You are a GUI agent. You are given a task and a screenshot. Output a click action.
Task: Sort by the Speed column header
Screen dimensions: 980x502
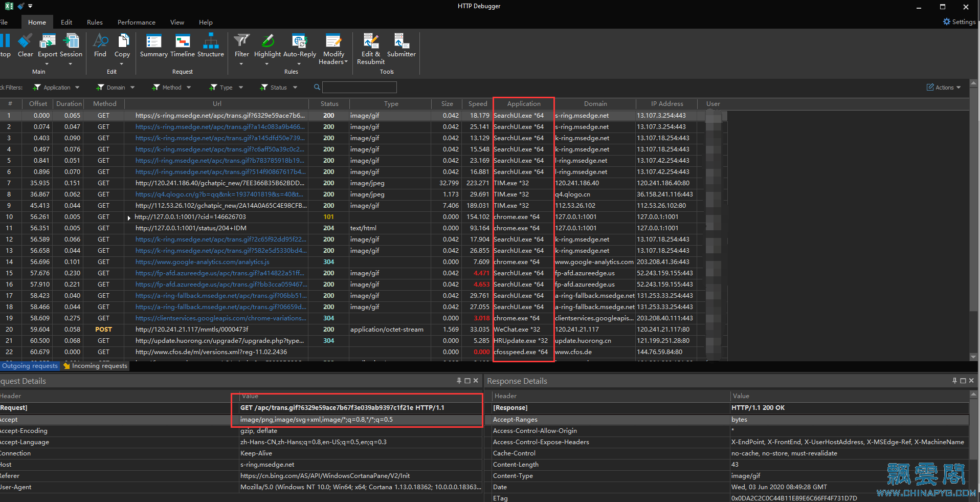point(477,103)
